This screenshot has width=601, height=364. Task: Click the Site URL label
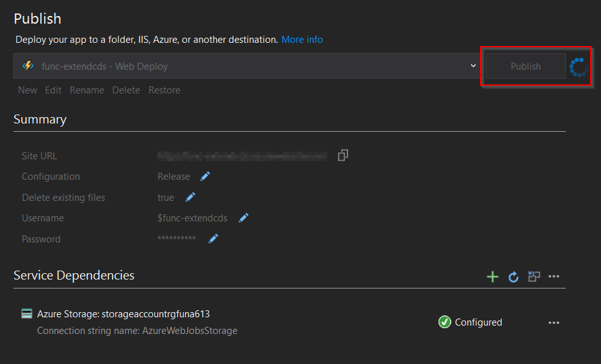coord(40,156)
